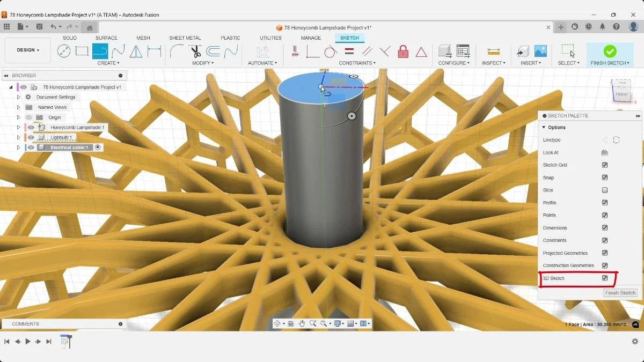644x362 pixels.
Task: Apply the Fix/Unfix lock constraint
Action: click(403, 51)
